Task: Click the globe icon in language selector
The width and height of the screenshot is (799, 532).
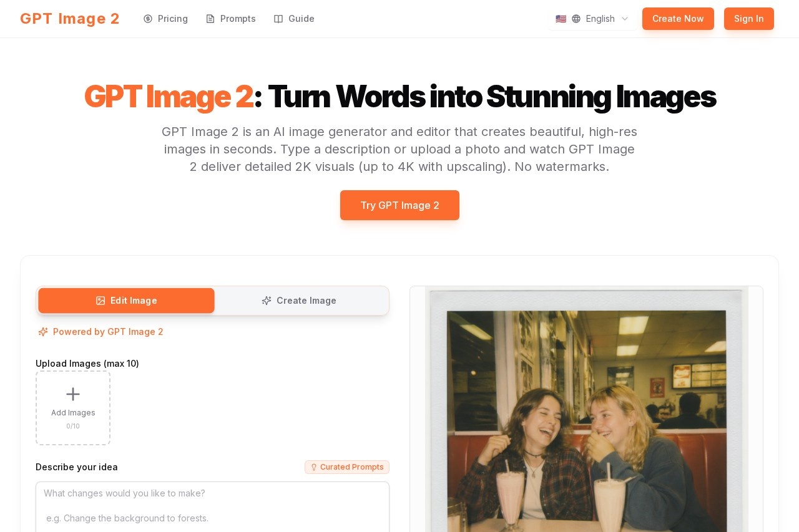Action: [576, 19]
